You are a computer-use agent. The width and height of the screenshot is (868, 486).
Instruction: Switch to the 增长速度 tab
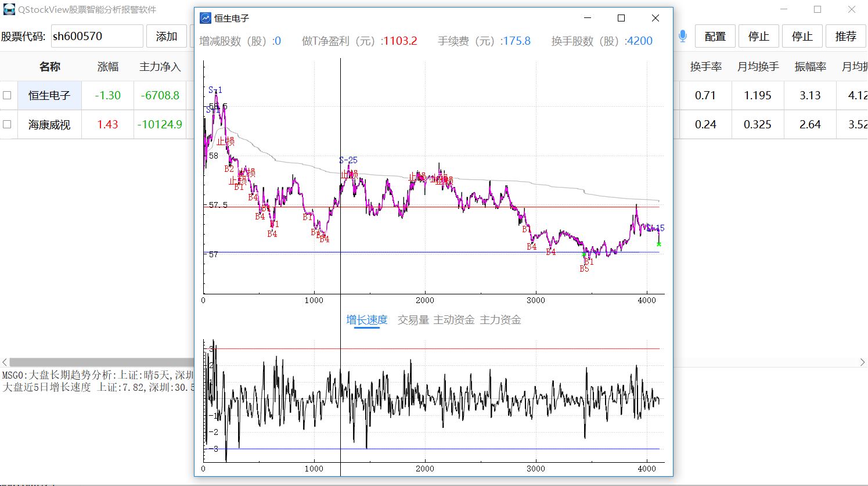(367, 320)
